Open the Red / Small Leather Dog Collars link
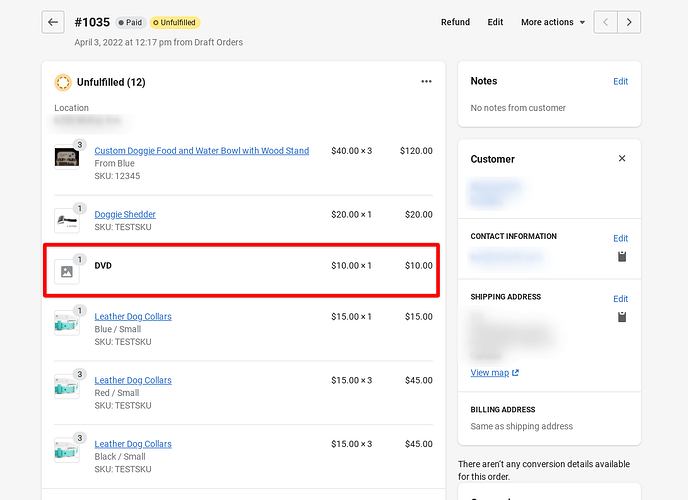Image resolution: width=688 pixels, height=500 pixels. pos(133,380)
